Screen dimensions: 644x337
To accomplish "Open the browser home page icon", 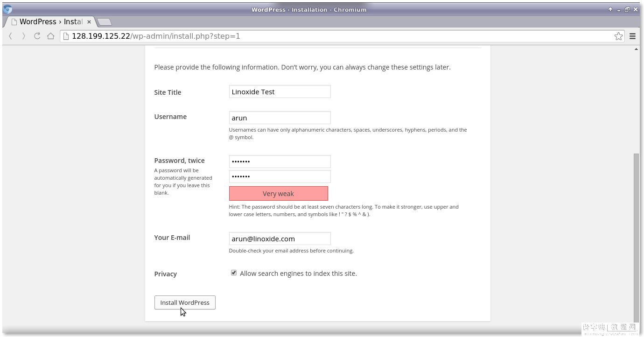I will click(51, 36).
